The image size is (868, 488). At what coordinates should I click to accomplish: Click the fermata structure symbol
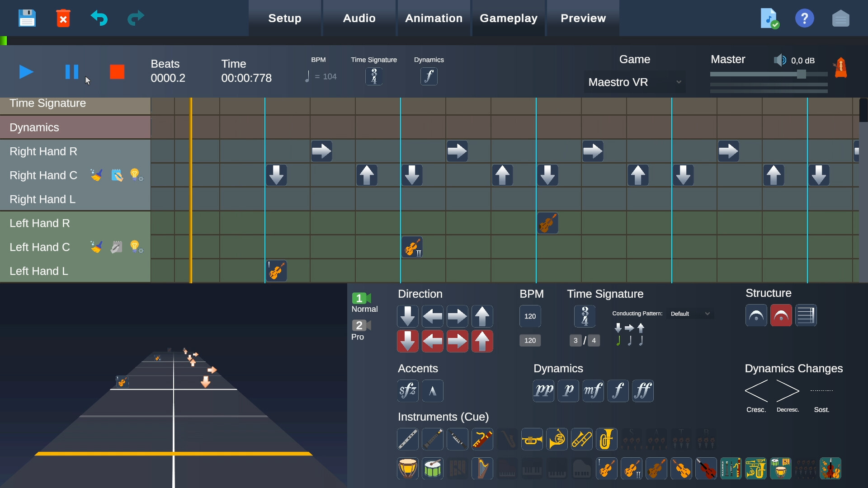point(756,315)
